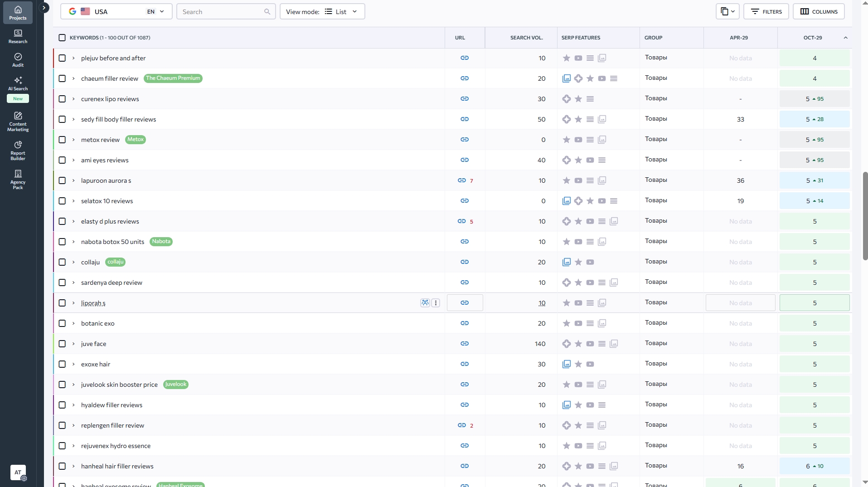Open AI Search in sidebar
Image resolution: width=868 pixels, height=487 pixels.
(x=18, y=83)
